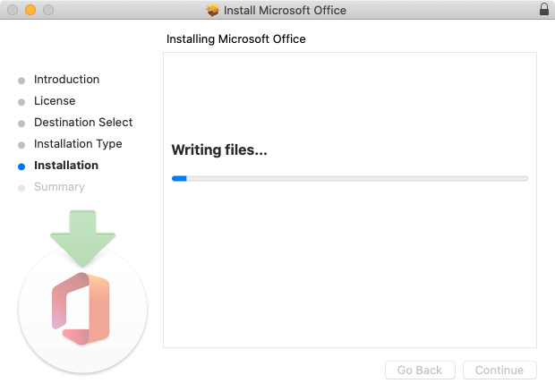Click the "Installing Microsoft Office" heading
This screenshot has width=555, height=392.
point(236,38)
